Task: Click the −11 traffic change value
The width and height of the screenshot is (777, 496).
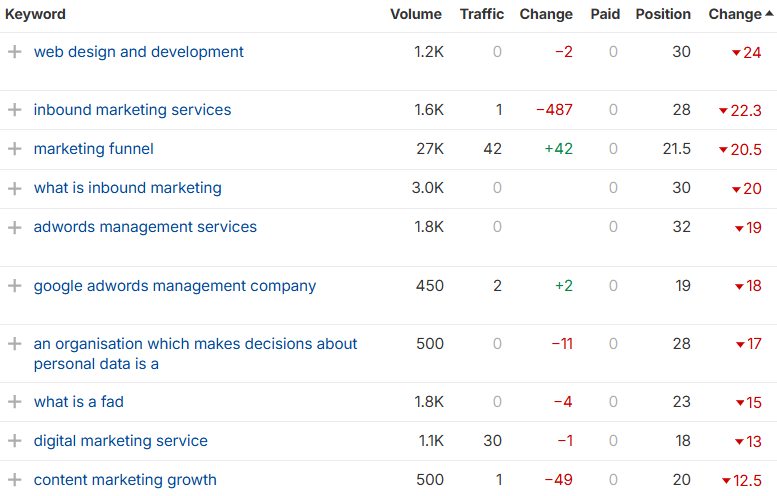Action: point(562,344)
